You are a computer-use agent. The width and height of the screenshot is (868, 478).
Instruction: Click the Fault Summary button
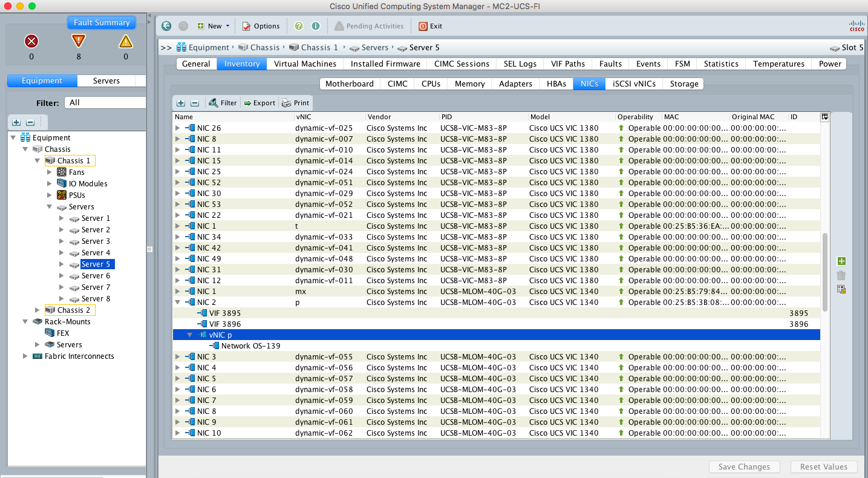(x=102, y=22)
